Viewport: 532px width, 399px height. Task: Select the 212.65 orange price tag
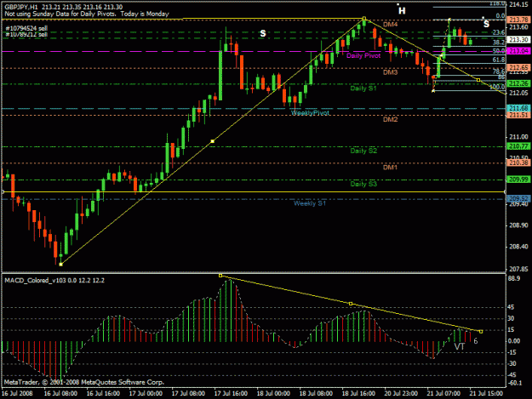518,67
